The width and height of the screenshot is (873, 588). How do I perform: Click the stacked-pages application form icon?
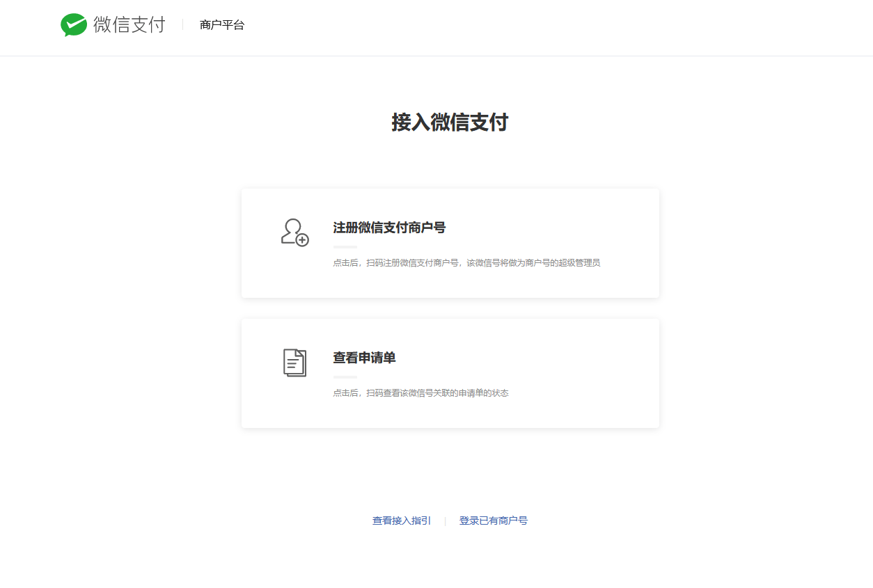coord(293,363)
